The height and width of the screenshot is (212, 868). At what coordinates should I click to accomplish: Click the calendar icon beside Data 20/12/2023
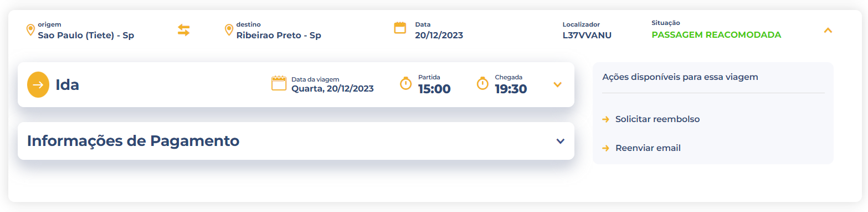click(400, 28)
